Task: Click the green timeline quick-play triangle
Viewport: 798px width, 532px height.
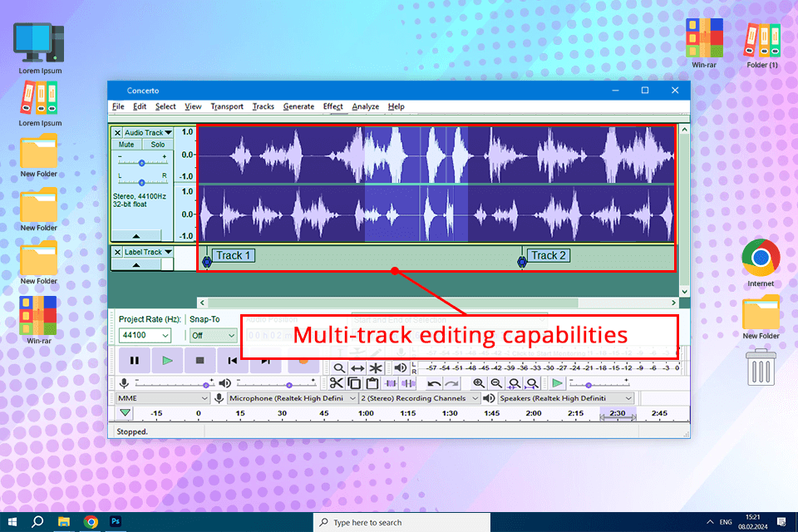Action: 126,413
